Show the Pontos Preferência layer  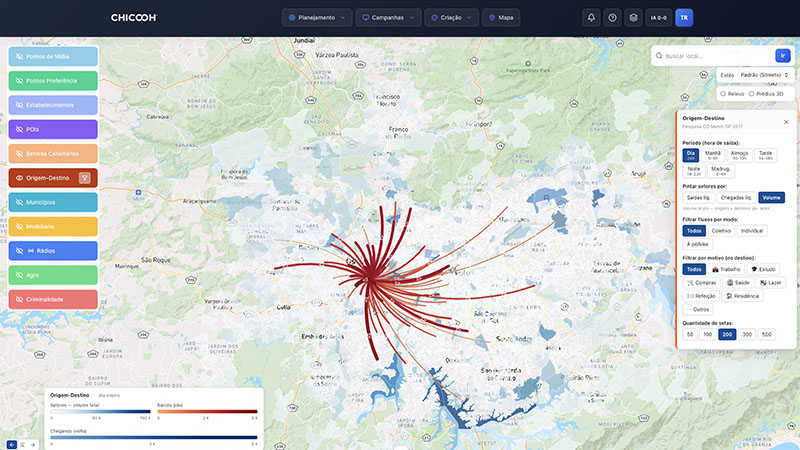click(x=53, y=81)
